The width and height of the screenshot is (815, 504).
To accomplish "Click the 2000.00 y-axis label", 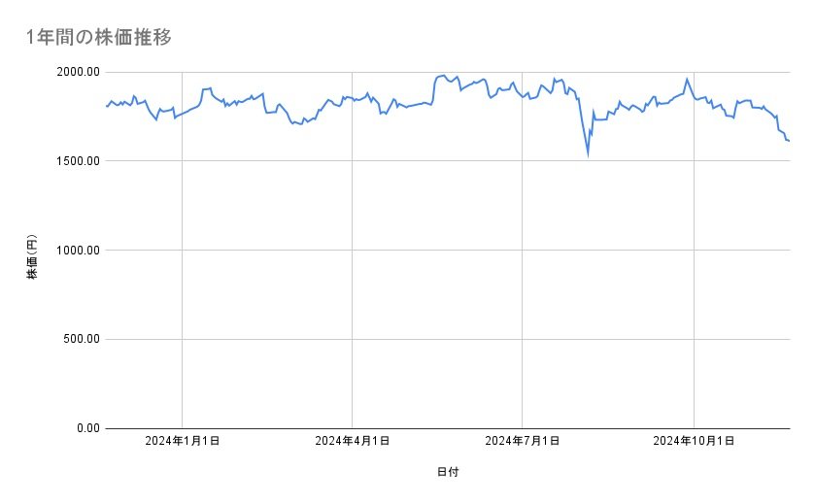I will coord(75,72).
